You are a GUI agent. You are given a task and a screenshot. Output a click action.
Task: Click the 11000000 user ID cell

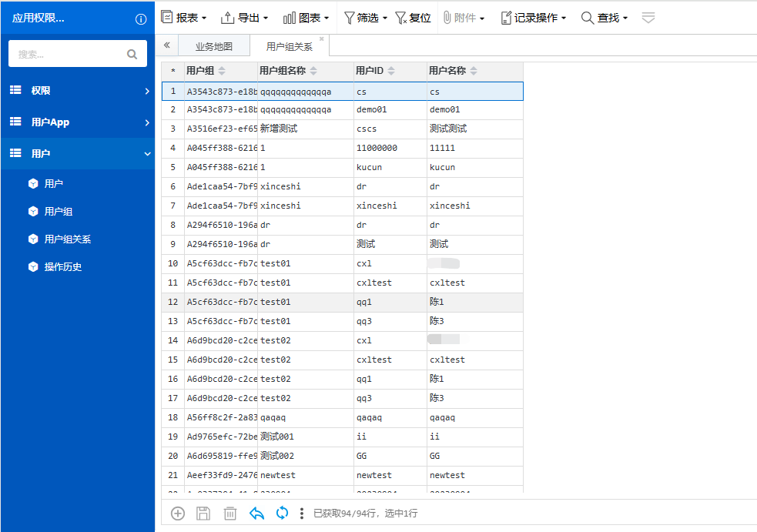tap(390, 149)
